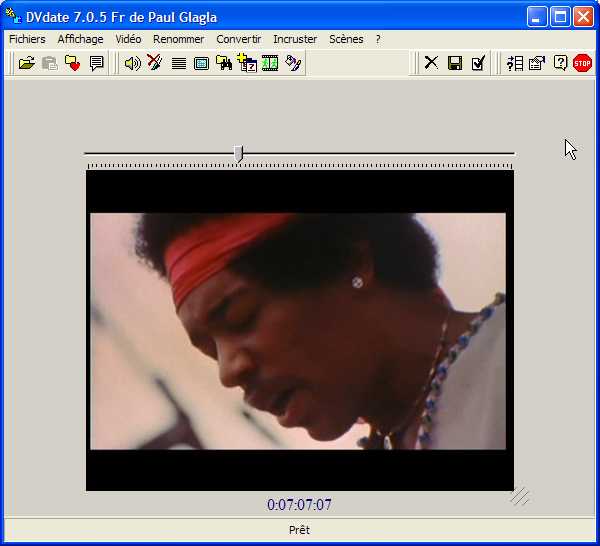Click the folder with red heart icon
Screen dimensions: 600x546
pos(72,63)
